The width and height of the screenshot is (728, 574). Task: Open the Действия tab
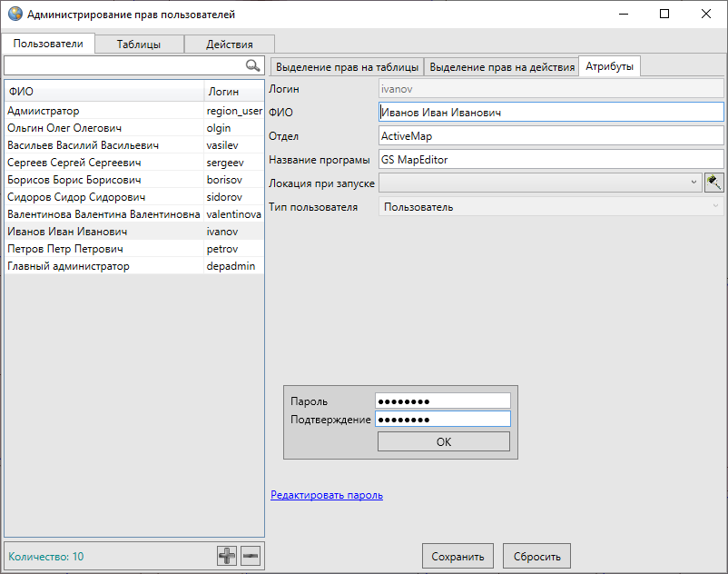pos(229,44)
